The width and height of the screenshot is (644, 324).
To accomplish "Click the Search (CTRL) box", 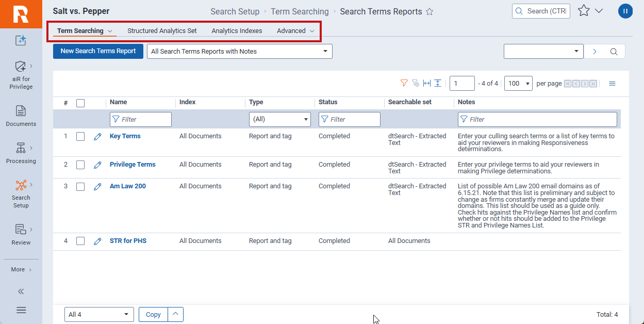I will click(x=541, y=11).
